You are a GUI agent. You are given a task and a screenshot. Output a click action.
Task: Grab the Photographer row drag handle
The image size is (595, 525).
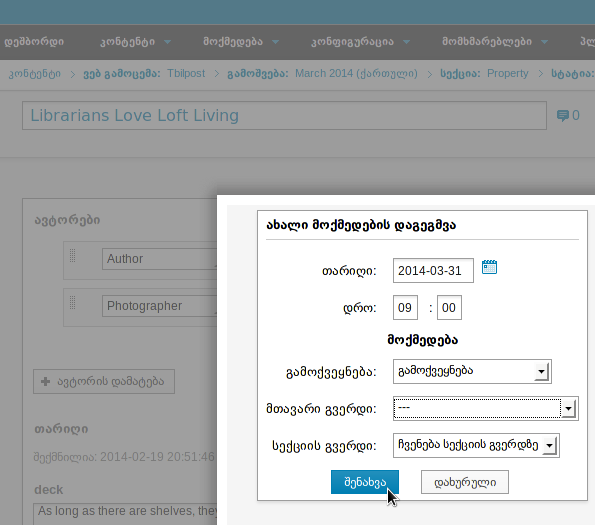click(x=72, y=303)
